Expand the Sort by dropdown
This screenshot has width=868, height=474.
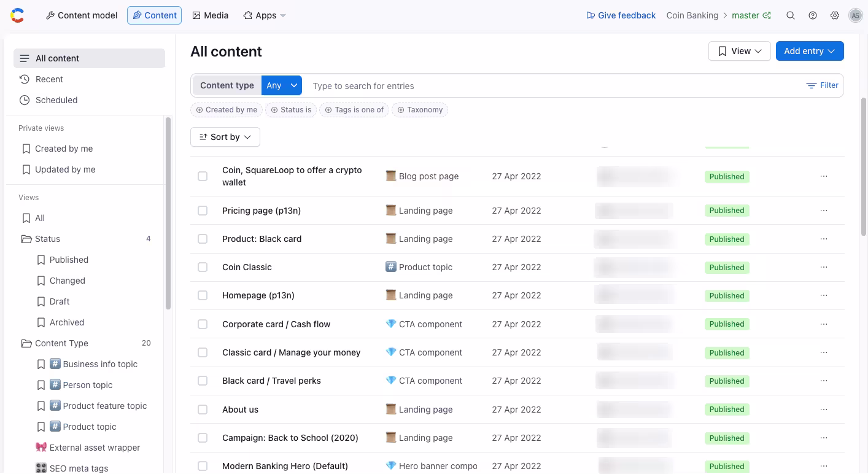pos(225,137)
